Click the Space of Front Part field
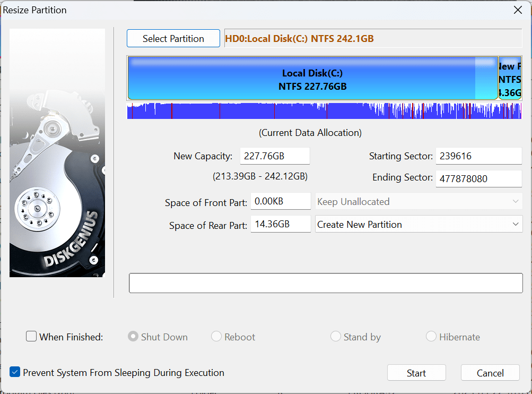This screenshot has height=394, width=532. 280,202
